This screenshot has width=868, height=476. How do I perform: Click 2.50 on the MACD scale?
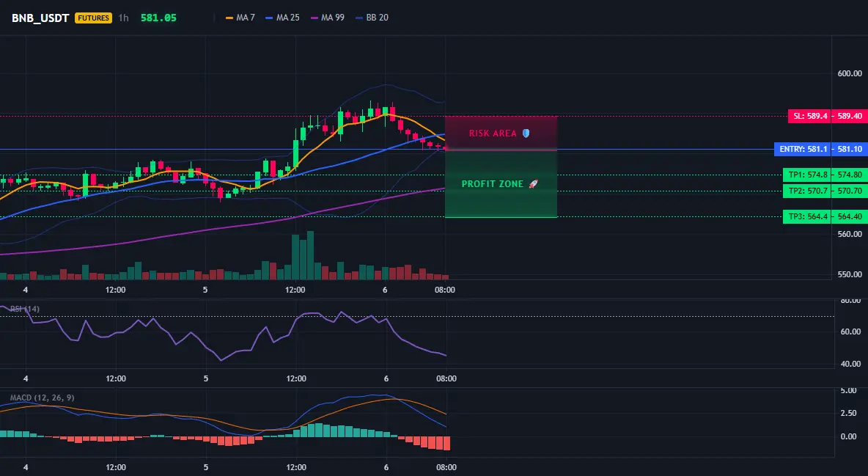click(849, 413)
